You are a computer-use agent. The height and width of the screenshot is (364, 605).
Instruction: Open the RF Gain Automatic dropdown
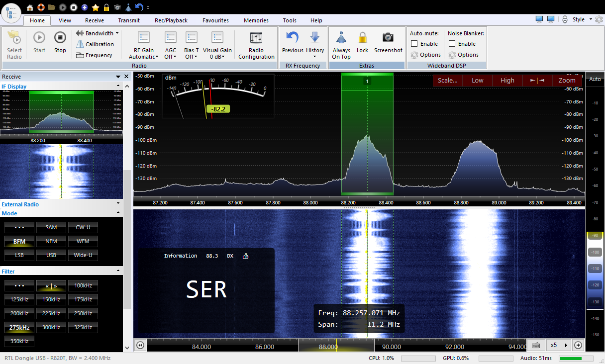coord(144,45)
